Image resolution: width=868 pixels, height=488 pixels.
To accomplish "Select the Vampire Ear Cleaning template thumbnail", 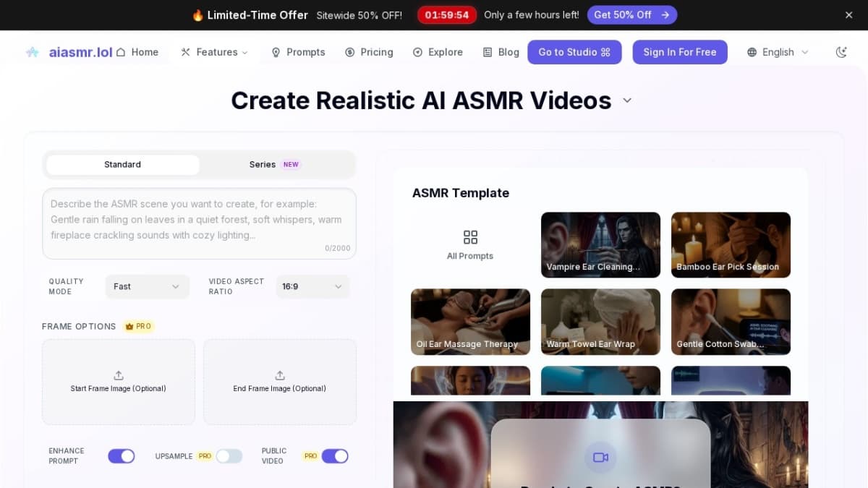I will coord(600,244).
